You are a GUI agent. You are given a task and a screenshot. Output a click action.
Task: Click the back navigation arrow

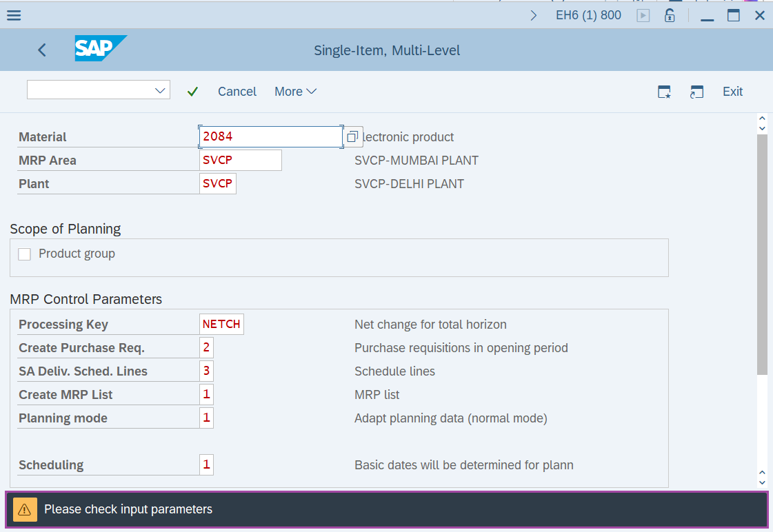click(41, 50)
